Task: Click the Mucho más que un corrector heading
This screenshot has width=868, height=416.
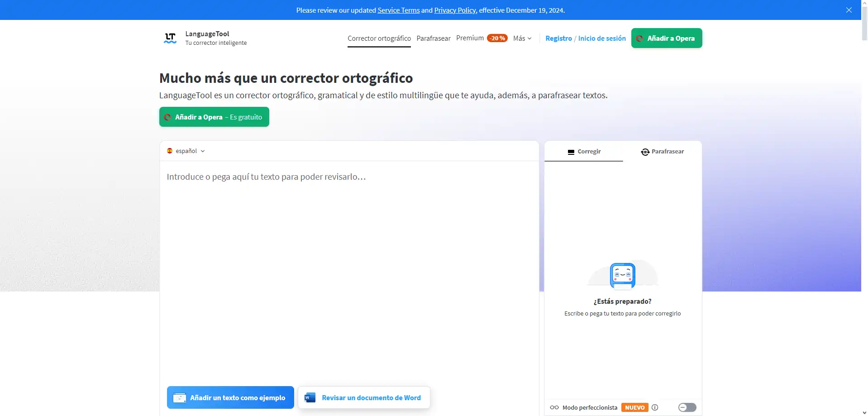Action: click(286, 78)
